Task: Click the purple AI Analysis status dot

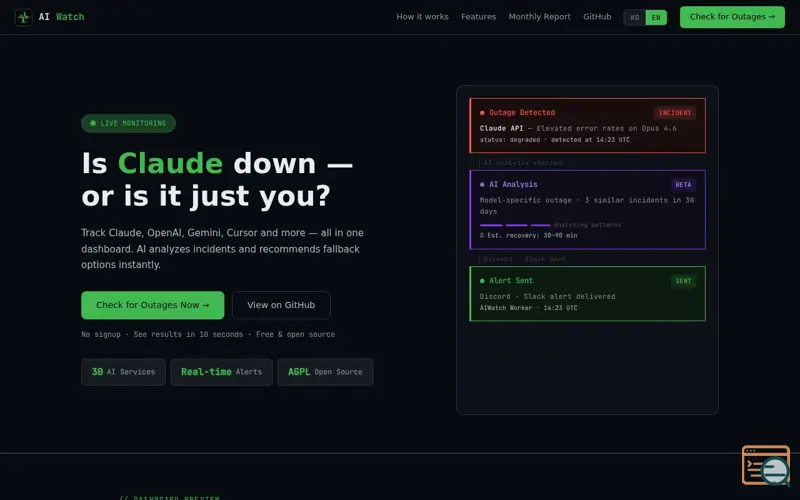Action: [x=482, y=185]
